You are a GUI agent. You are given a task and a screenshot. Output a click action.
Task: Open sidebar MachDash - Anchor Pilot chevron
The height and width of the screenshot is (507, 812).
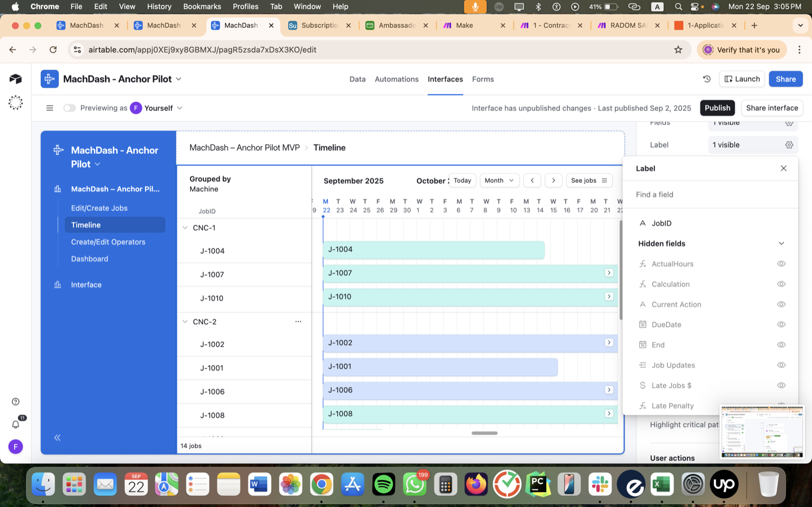pyautogui.click(x=97, y=164)
